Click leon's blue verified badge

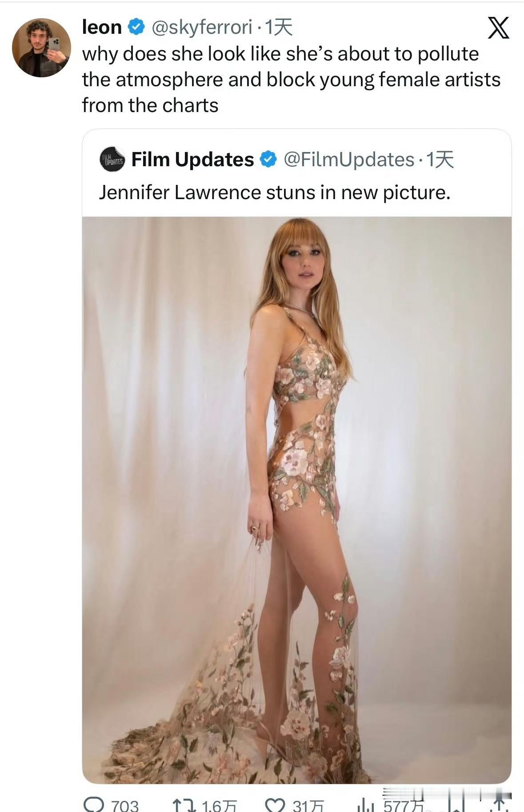pyautogui.click(x=136, y=27)
